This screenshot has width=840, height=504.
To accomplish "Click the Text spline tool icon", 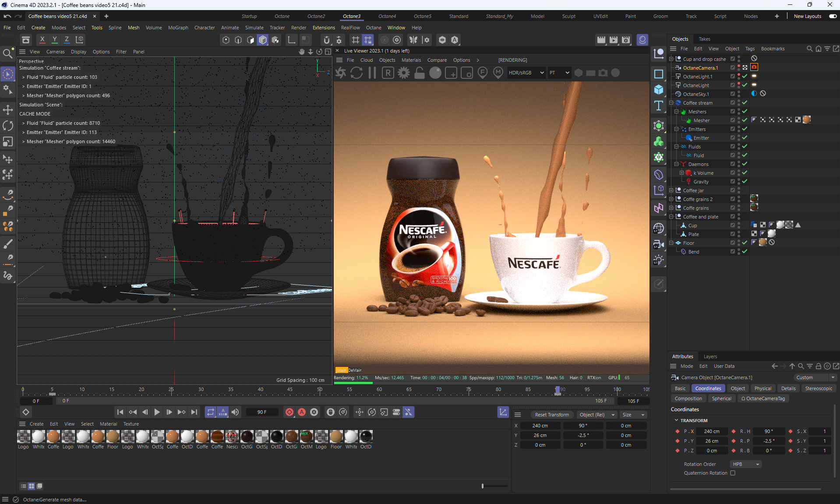I will tap(659, 106).
